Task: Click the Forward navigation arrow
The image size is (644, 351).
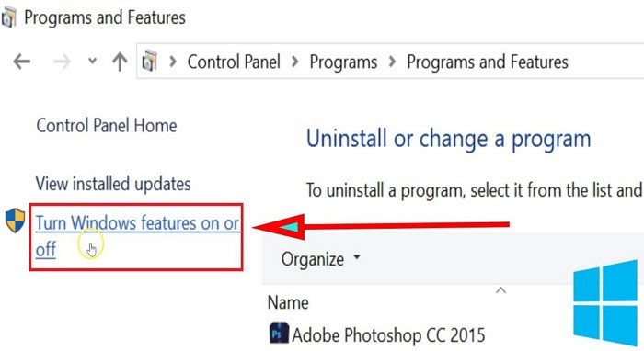Action: coord(62,62)
